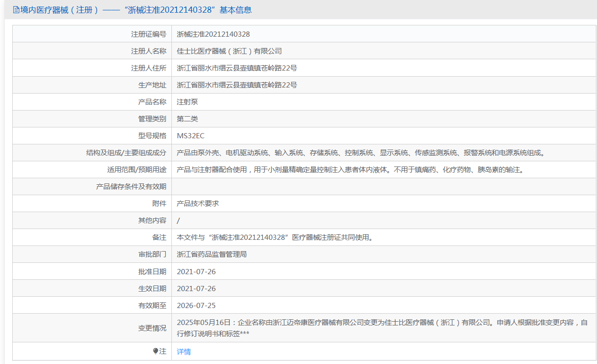597x364 pixels.
Task: Select the remark text starting 本文件与
Action: coord(275,237)
